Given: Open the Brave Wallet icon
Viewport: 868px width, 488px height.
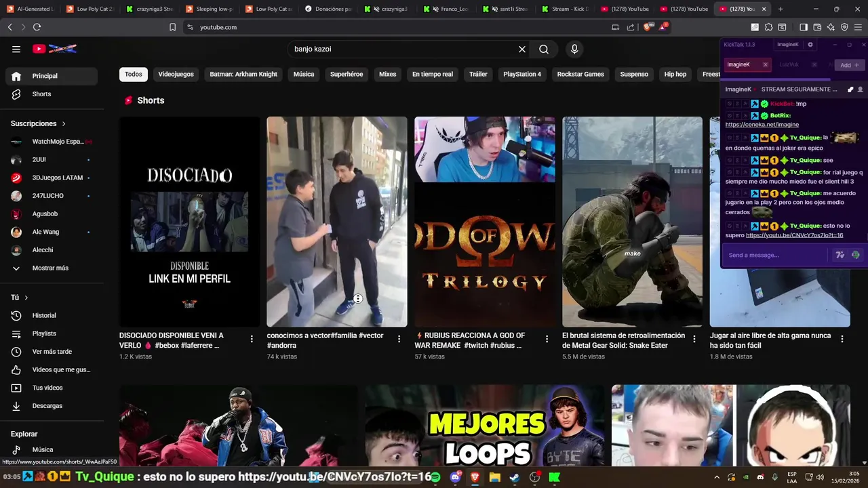Looking at the screenshot, I should pyautogui.click(x=817, y=27).
